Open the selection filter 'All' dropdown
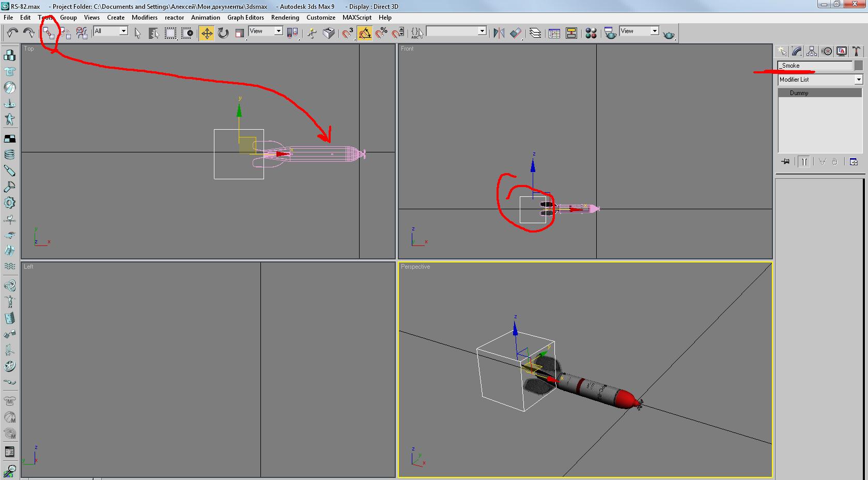This screenshot has width=868, height=480. pos(111,31)
